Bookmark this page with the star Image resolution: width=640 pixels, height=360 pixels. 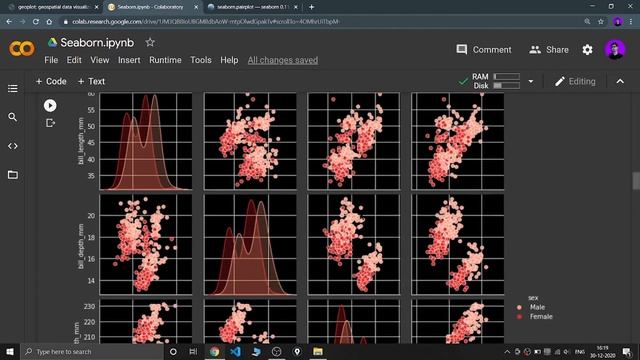600,22
